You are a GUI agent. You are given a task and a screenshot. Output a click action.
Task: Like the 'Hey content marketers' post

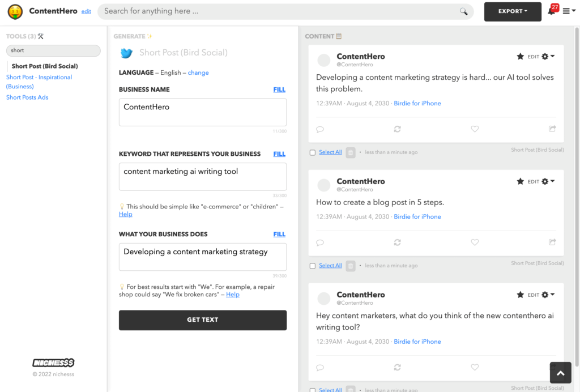[x=475, y=368]
